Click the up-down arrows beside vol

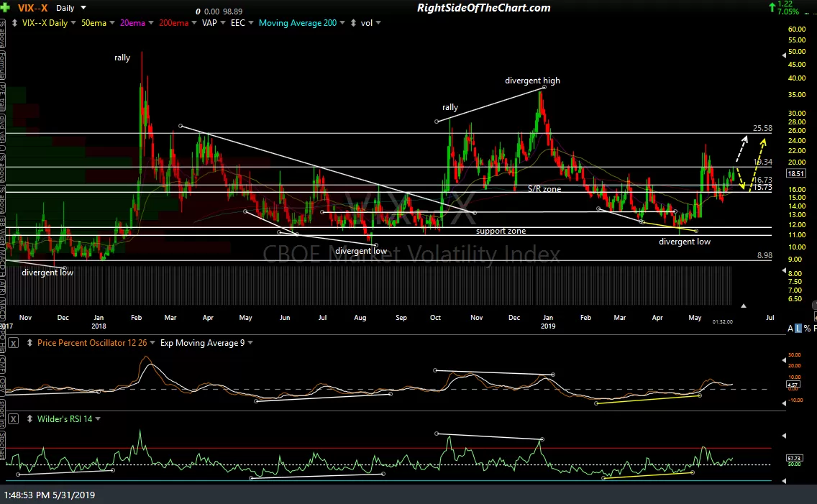(353, 23)
